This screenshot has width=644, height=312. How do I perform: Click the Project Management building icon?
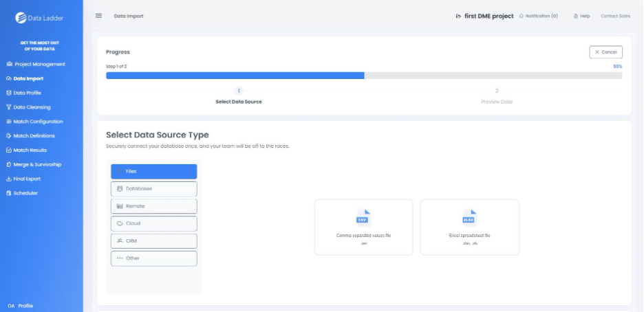click(10, 64)
